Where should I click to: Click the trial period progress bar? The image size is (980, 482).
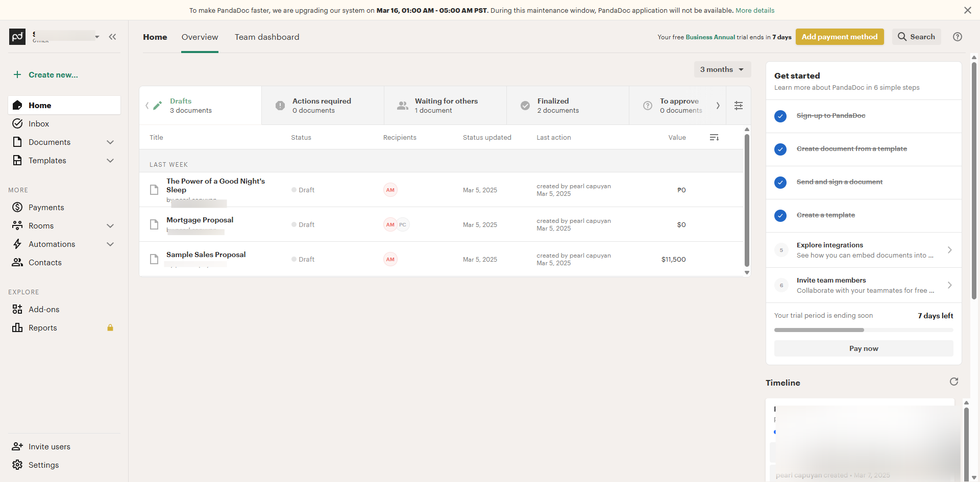(864, 330)
